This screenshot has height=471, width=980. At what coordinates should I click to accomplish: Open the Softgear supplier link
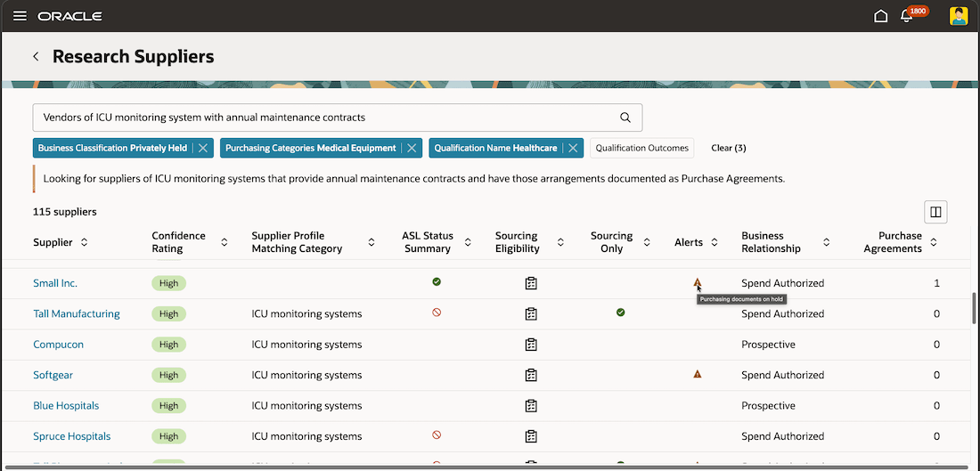[x=53, y=375]
